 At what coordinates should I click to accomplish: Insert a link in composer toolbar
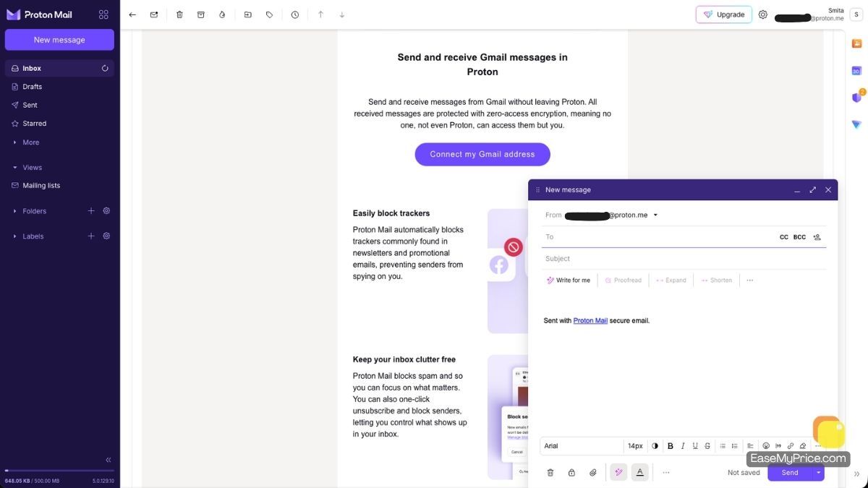tap(791, 446)
